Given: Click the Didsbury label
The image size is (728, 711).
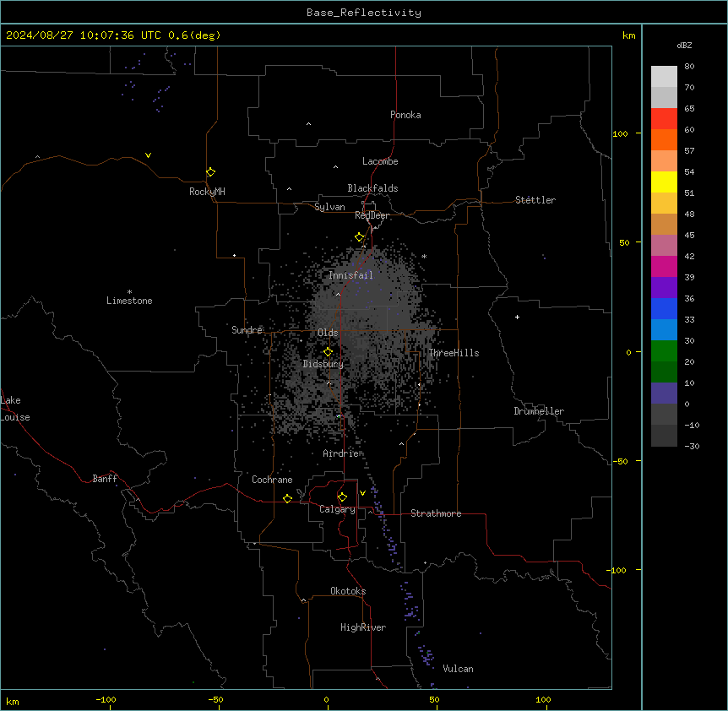Looking at the screenshot, I should click(x=323, y=364).
